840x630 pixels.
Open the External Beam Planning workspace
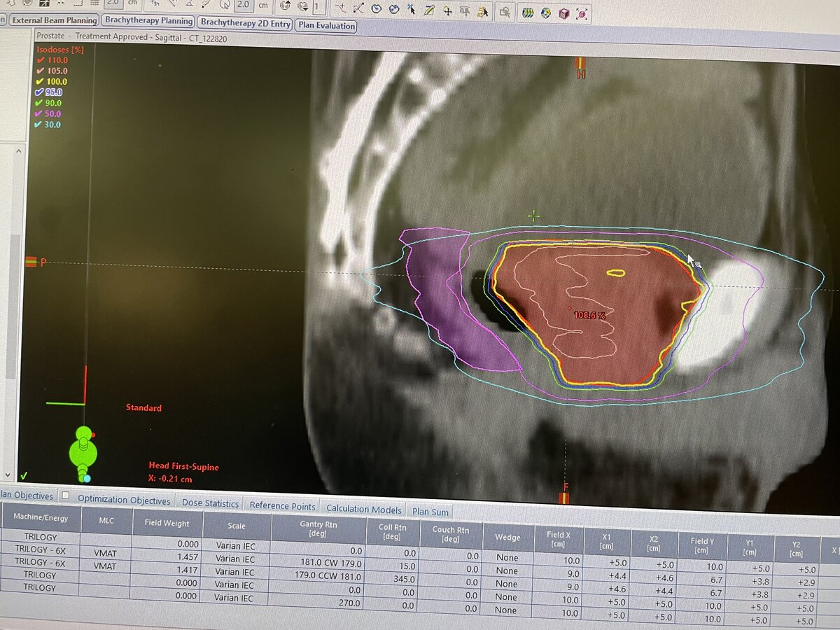point(53,20)
